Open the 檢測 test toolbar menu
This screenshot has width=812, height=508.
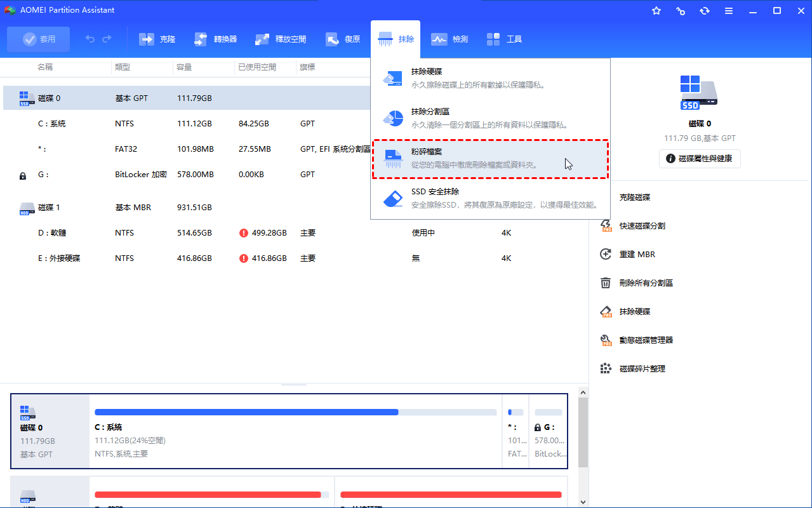[x=449, y=39]
